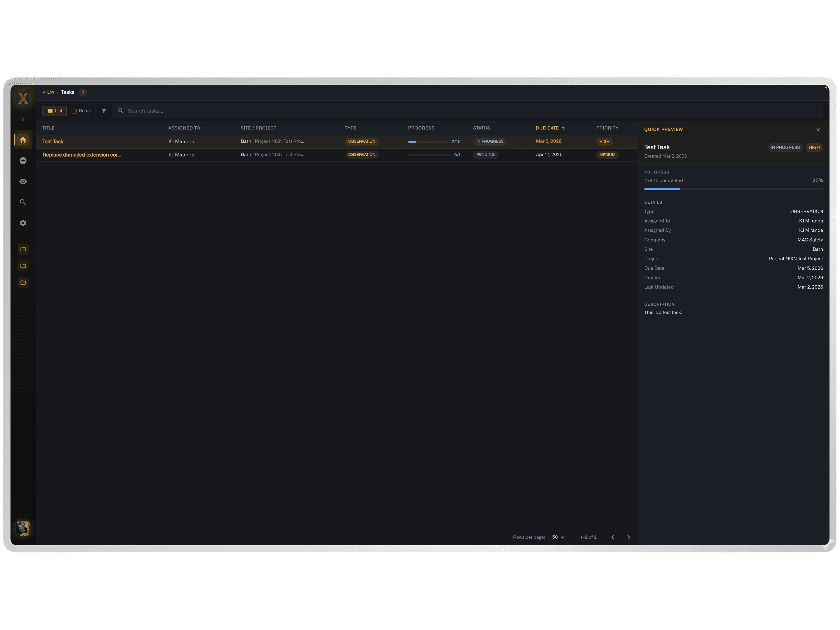Switch to Board view

(81, 111)
